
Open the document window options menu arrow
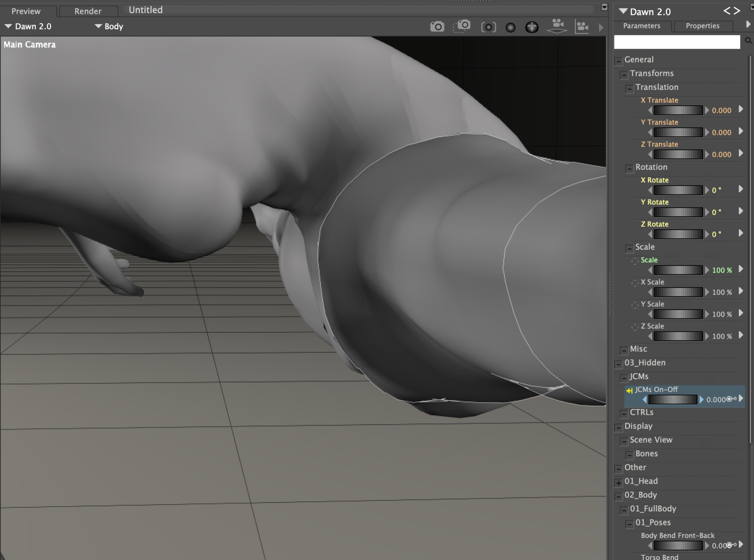[x=605, y=7]
